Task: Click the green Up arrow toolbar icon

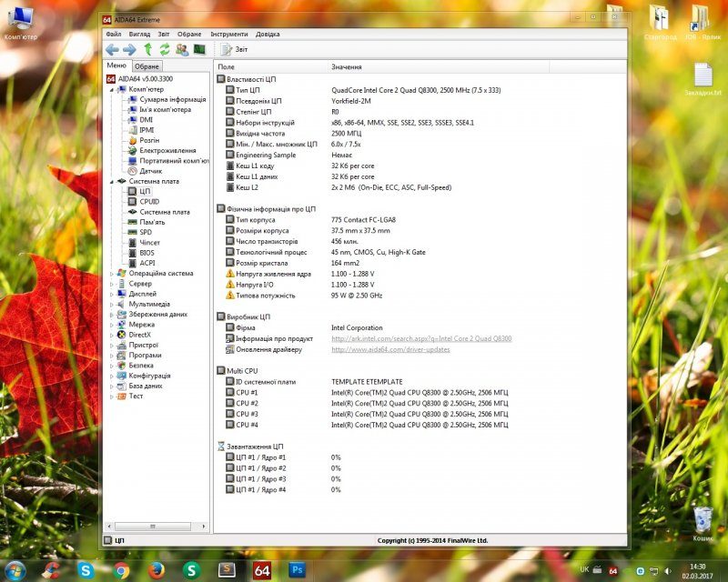Action: point(147,49)
